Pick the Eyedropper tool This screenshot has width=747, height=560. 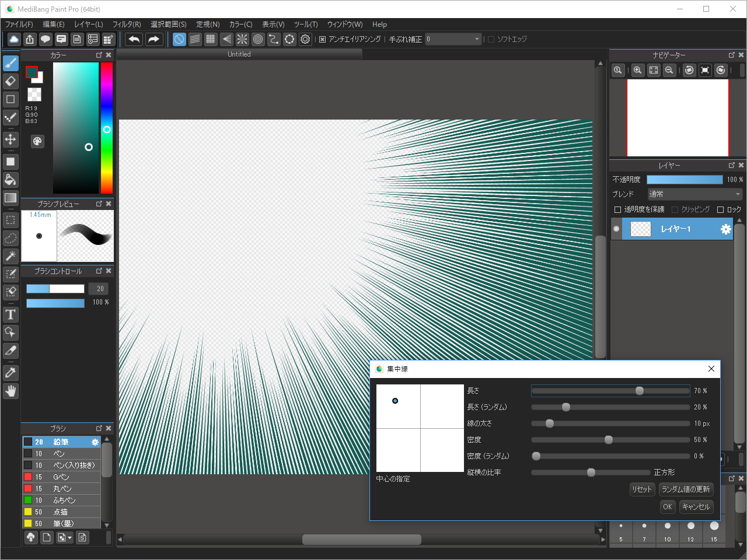tap(11, 373)
